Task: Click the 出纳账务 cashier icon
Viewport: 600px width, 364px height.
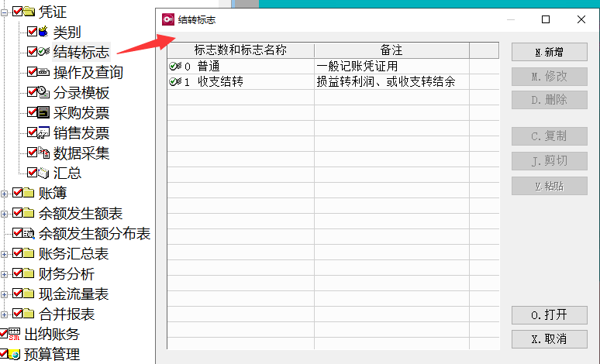Action: pos(14,334)
